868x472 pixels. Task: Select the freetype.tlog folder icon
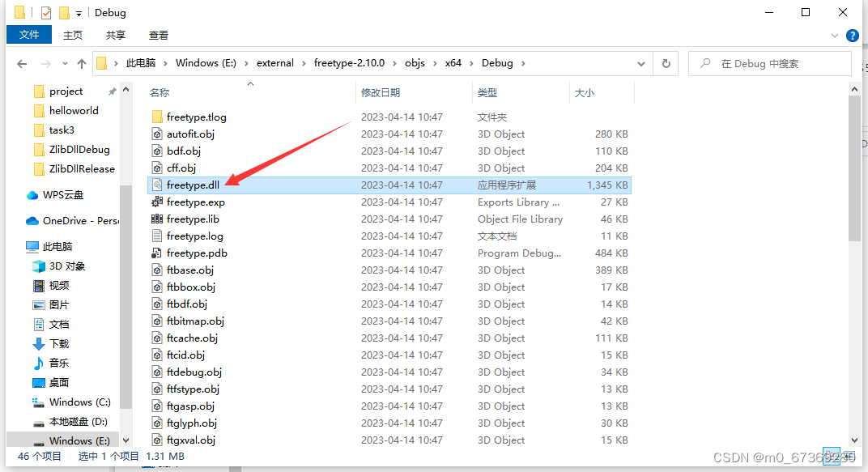157,117
